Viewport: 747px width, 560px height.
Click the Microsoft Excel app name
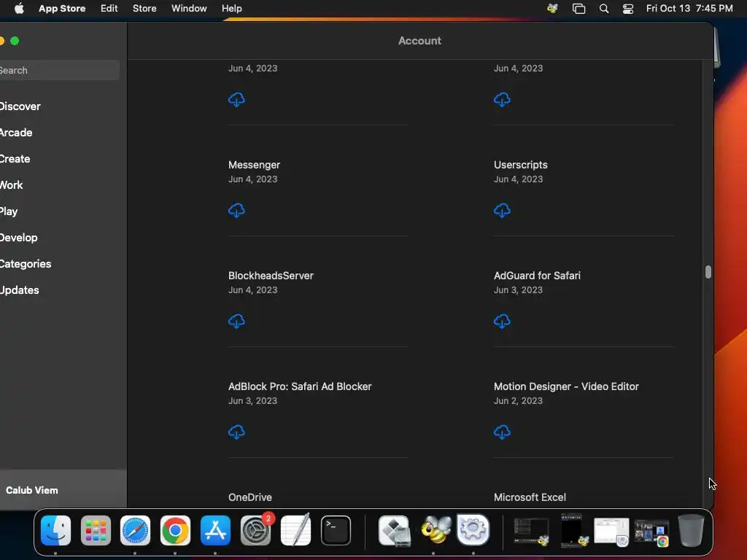pos(530,497)
